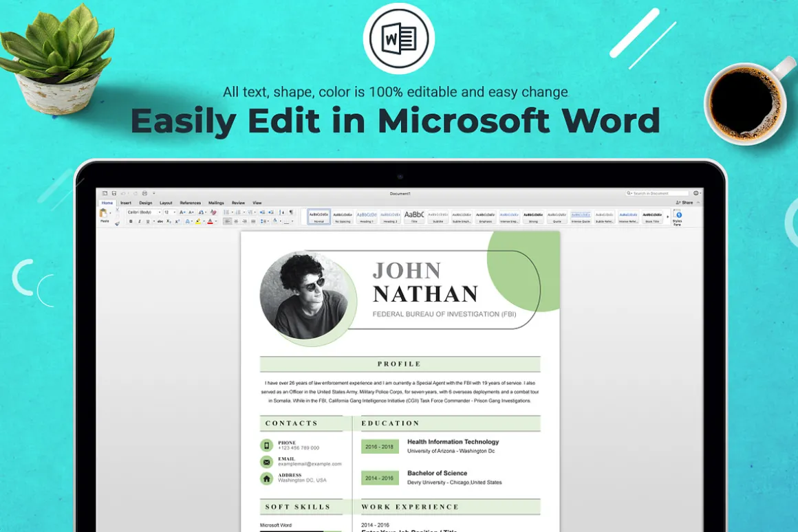Click the Redo icon in title bar
Screen dimensions: 798x532
(x=136, y=193)
